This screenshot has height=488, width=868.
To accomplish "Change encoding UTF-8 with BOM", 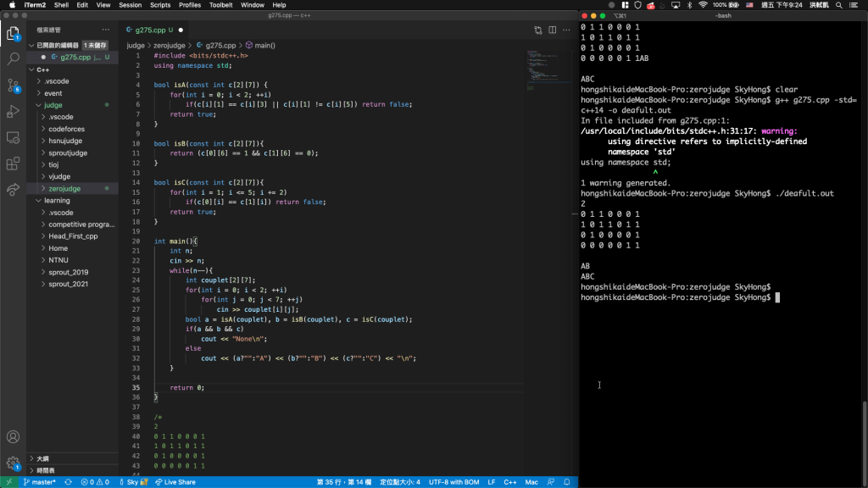I will point(454,482).
